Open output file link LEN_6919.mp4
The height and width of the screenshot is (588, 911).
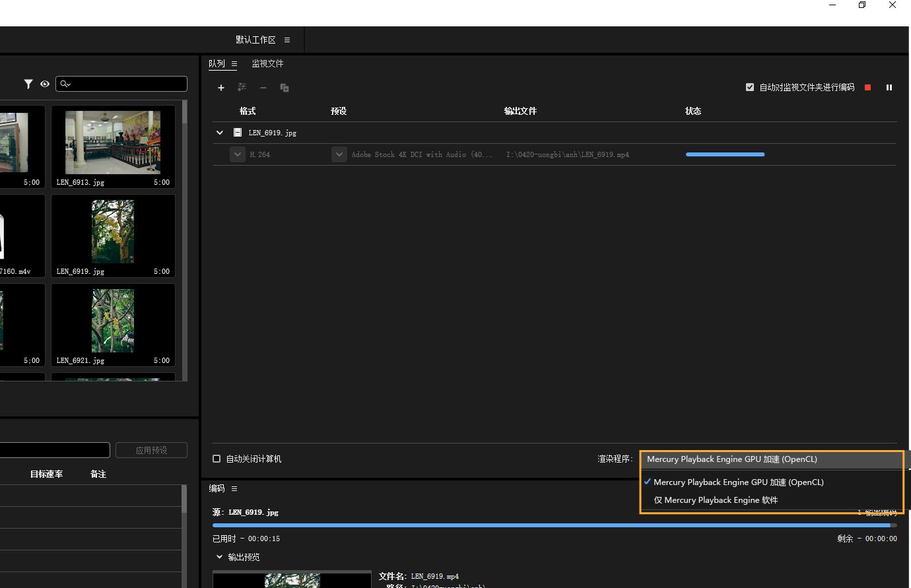click(567, 154)
